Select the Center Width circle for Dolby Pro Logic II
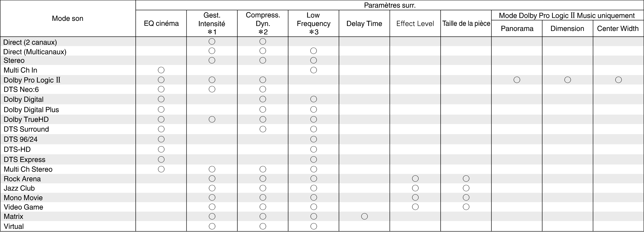Screen dimensions: 644x233 click(618, 80)
